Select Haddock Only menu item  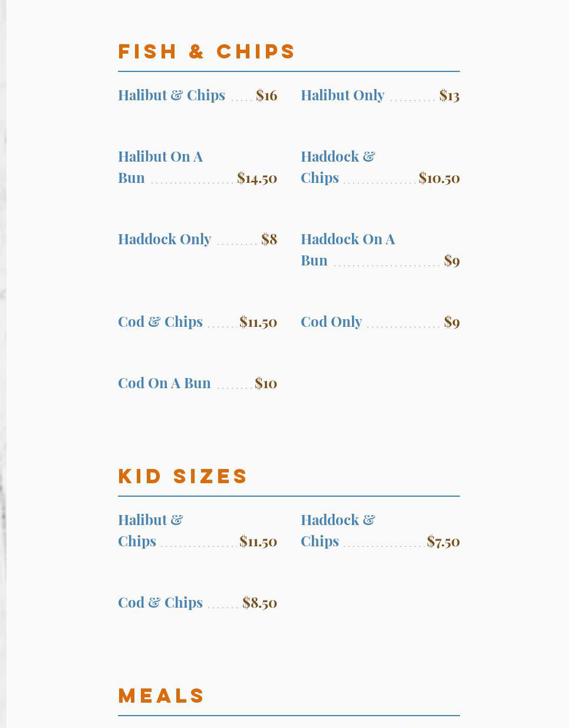coord(165,239)
